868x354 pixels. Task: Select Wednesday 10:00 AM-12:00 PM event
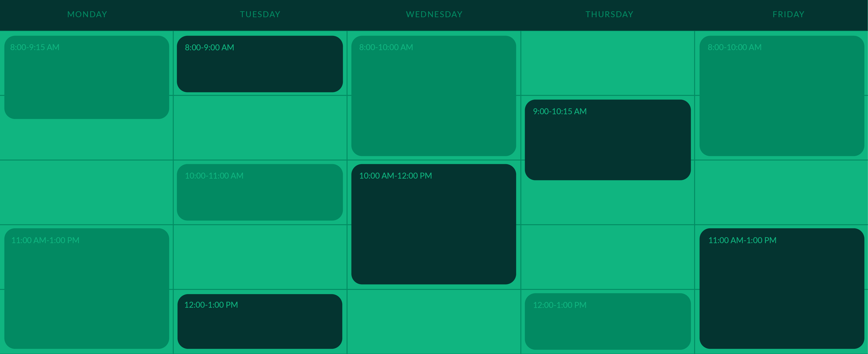click(434, 224)
